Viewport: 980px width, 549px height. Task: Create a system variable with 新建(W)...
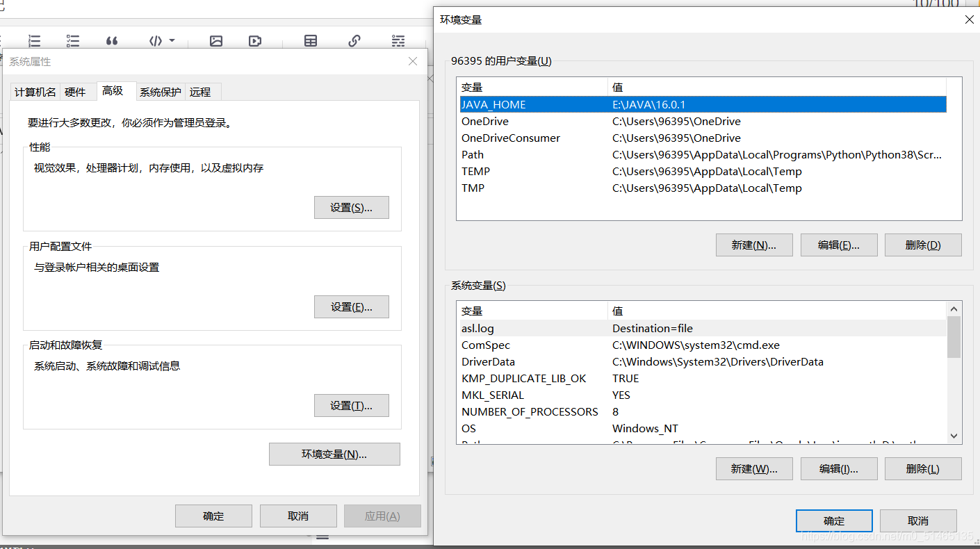tap(754, 469)
